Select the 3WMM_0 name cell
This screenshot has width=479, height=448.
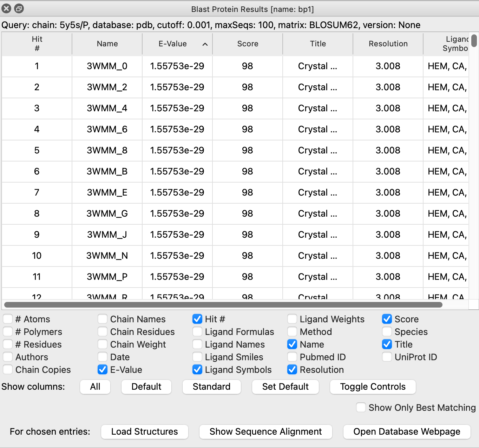click(107, 66)
